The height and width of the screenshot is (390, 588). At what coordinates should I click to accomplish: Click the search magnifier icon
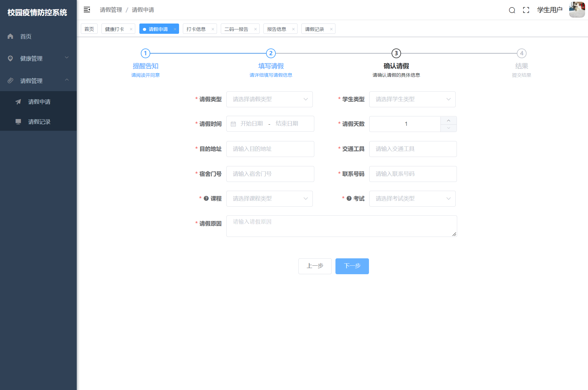(x=512, y=10)
